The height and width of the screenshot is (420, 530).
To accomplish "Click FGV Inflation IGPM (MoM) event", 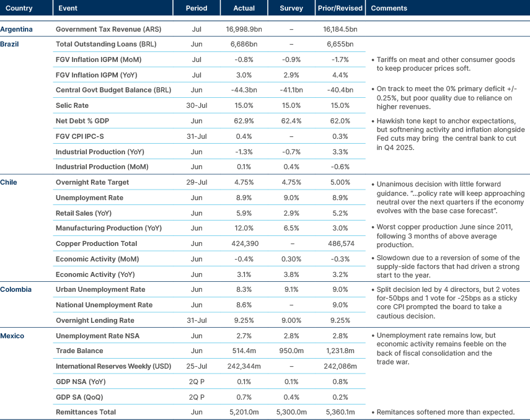I will tap(99, 59).
